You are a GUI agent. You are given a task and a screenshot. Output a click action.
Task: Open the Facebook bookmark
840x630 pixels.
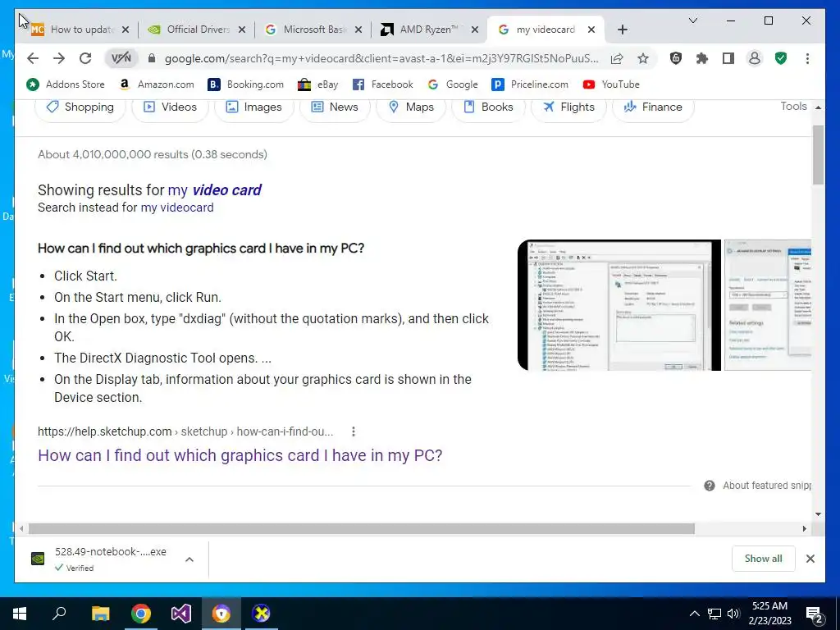click(x=383, y=84)
